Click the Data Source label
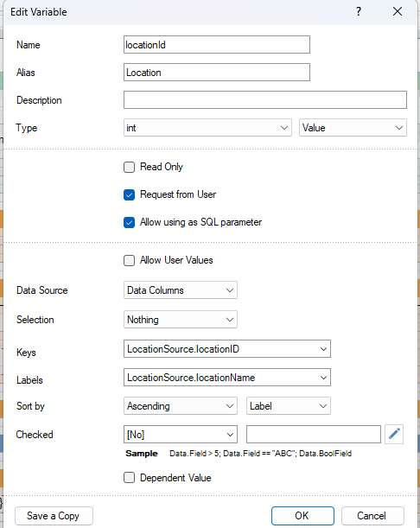420x528 pixels. click(42, 290)
